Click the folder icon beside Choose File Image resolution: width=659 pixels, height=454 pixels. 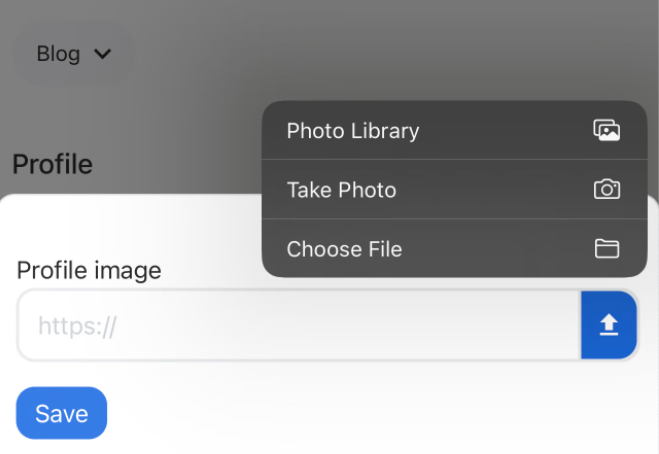(607, 248)
